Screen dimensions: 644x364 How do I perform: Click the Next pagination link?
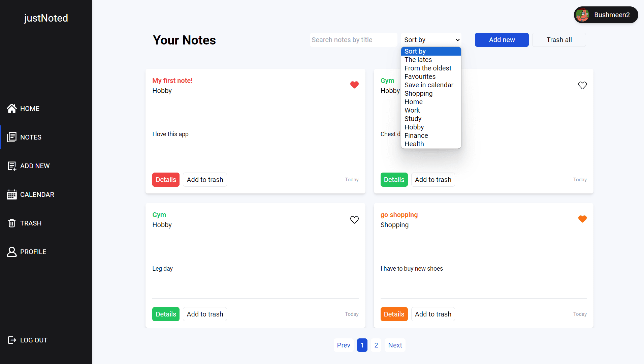click(395, 345)
